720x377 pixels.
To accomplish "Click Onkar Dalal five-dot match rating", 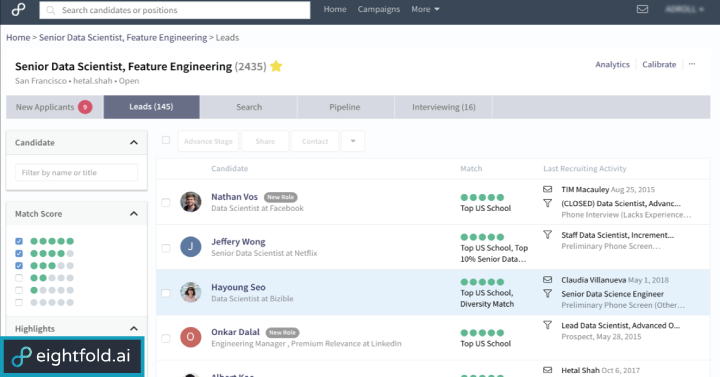I will [482, 332].
